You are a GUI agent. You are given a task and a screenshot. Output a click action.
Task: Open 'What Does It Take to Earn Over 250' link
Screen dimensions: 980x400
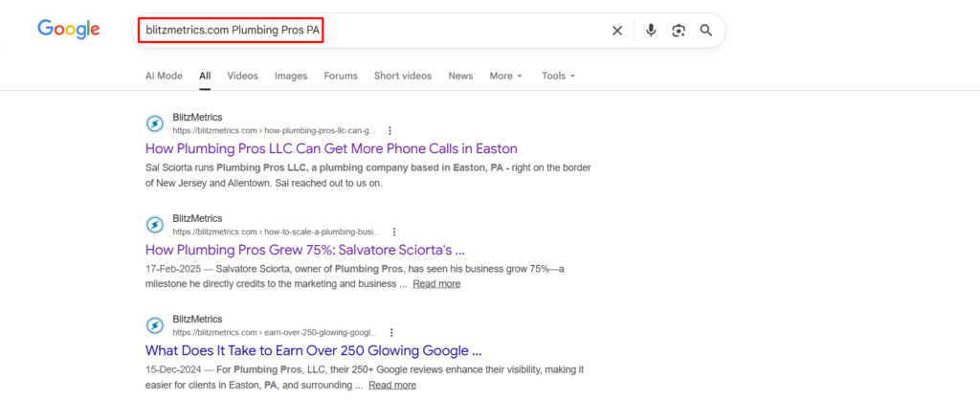[313, 350]
